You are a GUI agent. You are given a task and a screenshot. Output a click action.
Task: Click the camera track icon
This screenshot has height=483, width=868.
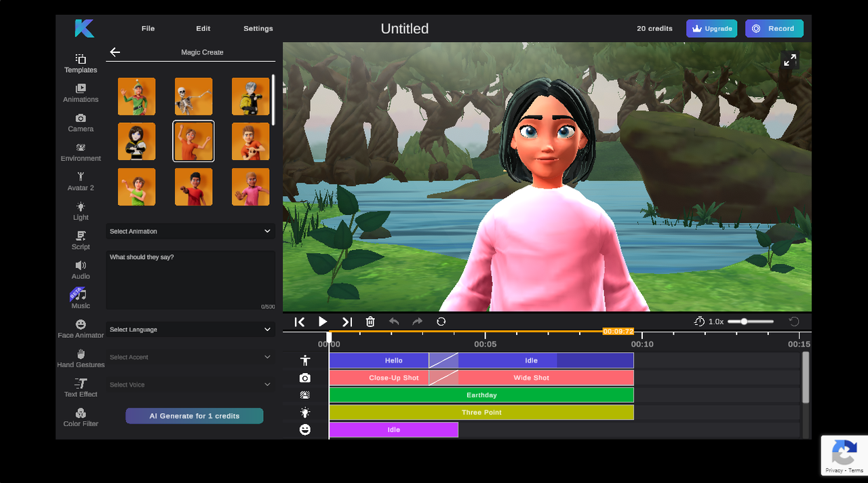tap(305, 378)
